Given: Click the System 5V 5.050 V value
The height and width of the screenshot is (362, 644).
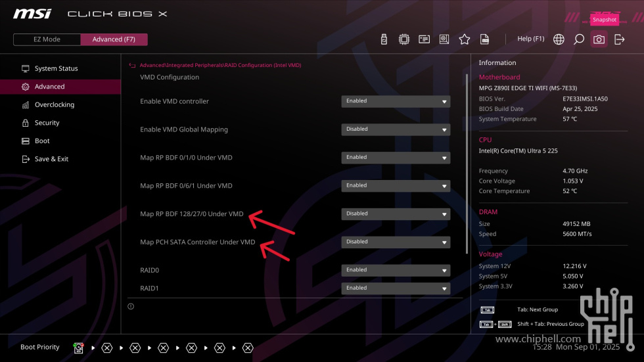Looking at the screenshot, I should (573, 276).
